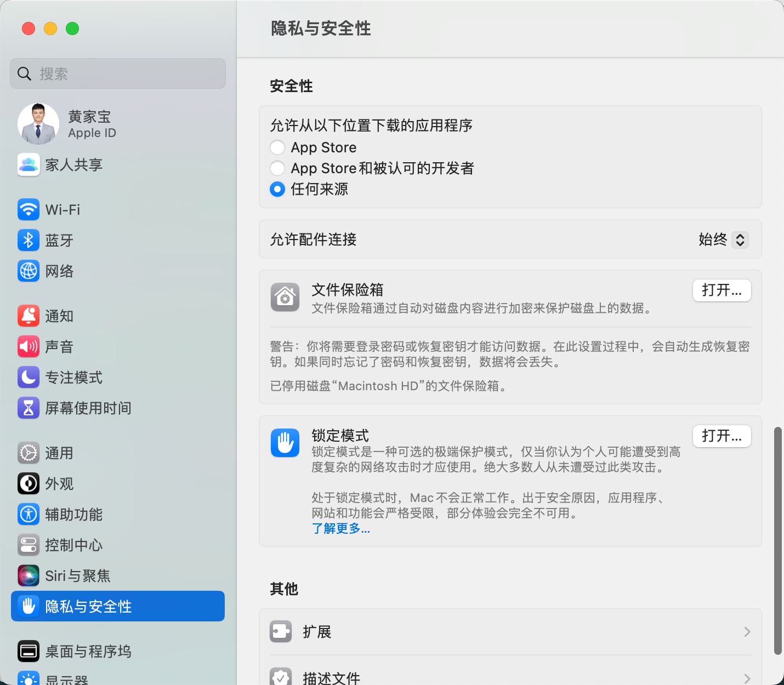The image size is (784, 685).
Task: Open the 控制中心 icon
Action: pyautogui.click(x=29, y=545)
